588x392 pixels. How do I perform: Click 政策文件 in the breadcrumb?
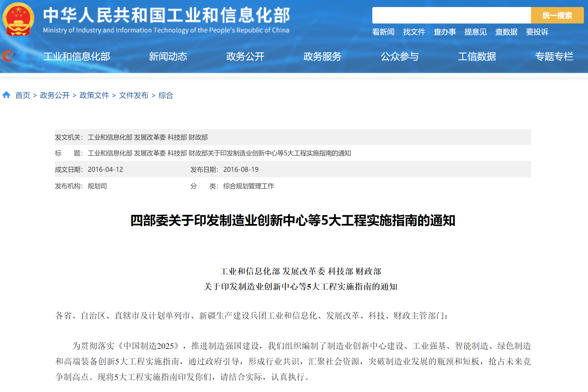[x=94, y=95]
